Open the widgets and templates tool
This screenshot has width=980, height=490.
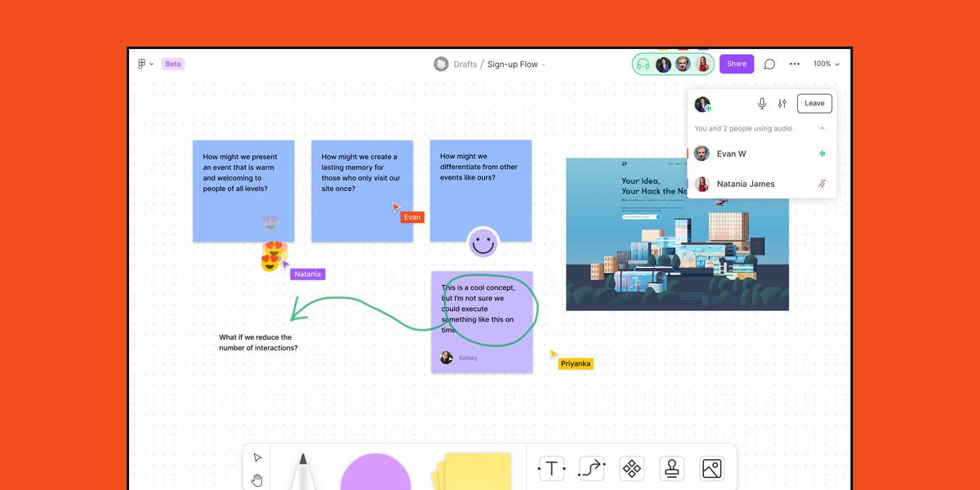(631, 468)
